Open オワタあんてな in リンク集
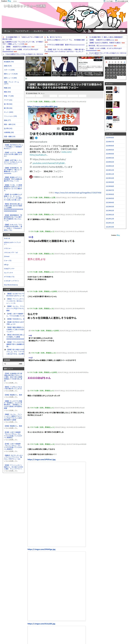The image size is (129, 644). point(9,276)
